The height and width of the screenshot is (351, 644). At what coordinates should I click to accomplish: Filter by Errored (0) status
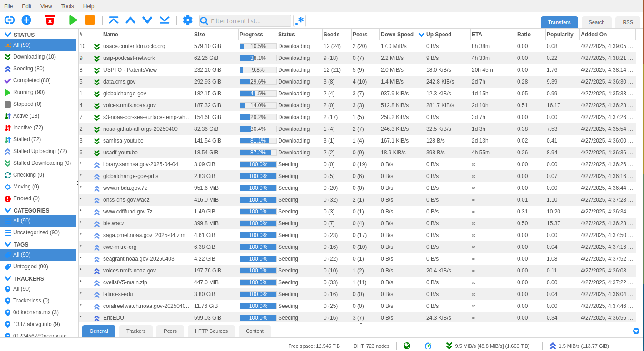38,198
